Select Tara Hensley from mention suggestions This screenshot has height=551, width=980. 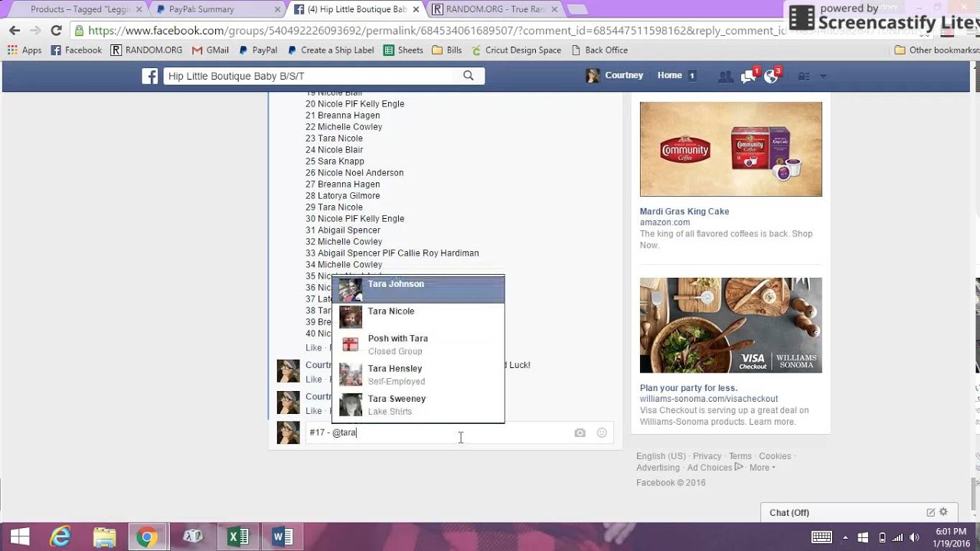click(418, 375)
